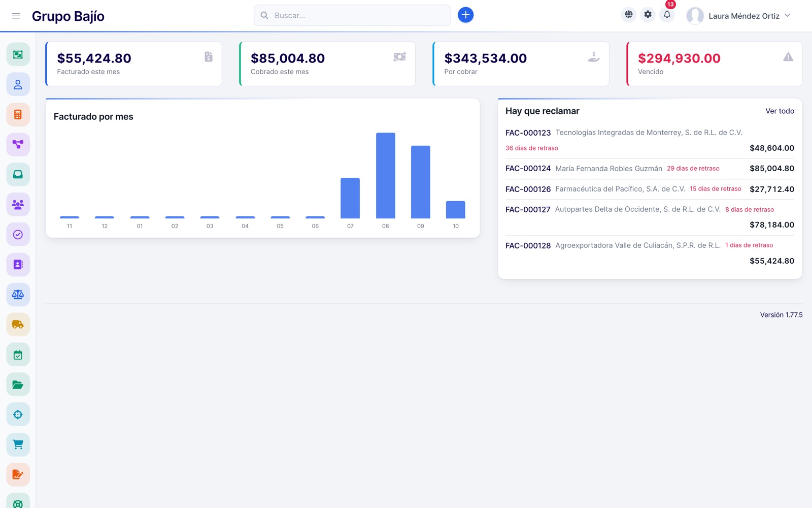Screen dimensions: 812x508
Task: Open invoice FAC-000128
Action: (528, 245)
